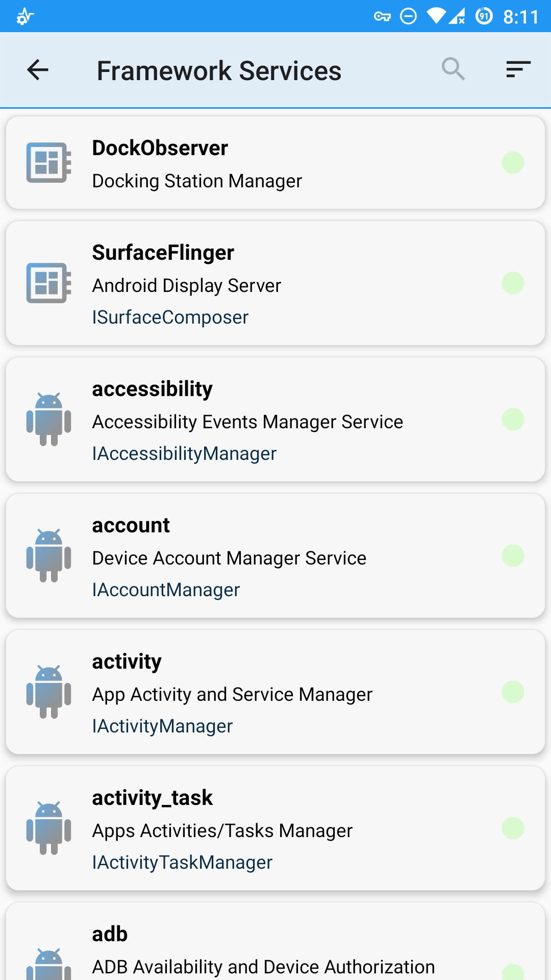Tap the SurfaceFlinger service icon
This screenshot has width=551, height=980.
tap(48, 283)
